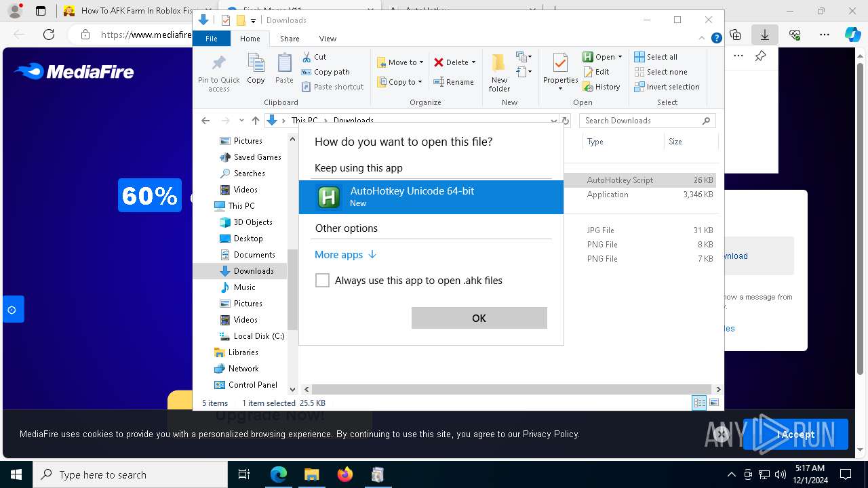Click the taskbar search box
The image size is (868, 488).
(130, 474)
